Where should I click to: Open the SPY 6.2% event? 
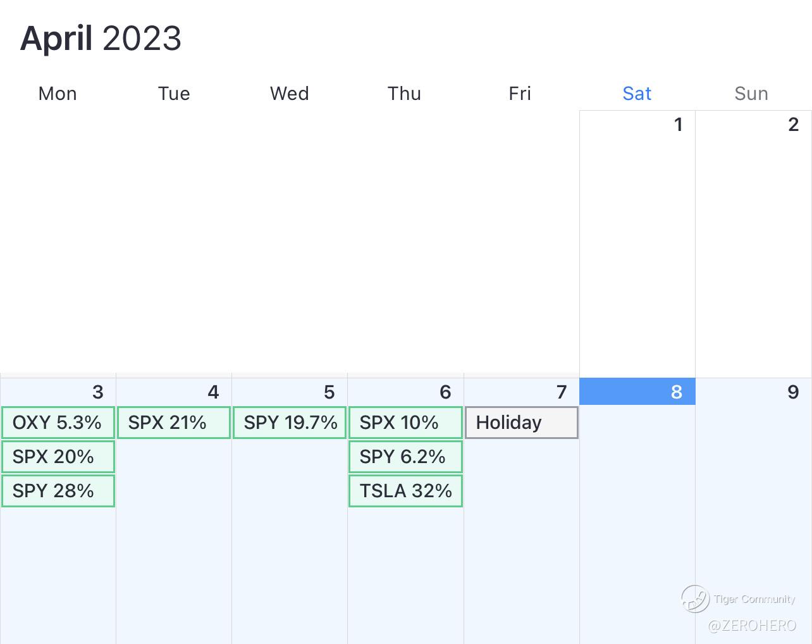tap(405, 457)
